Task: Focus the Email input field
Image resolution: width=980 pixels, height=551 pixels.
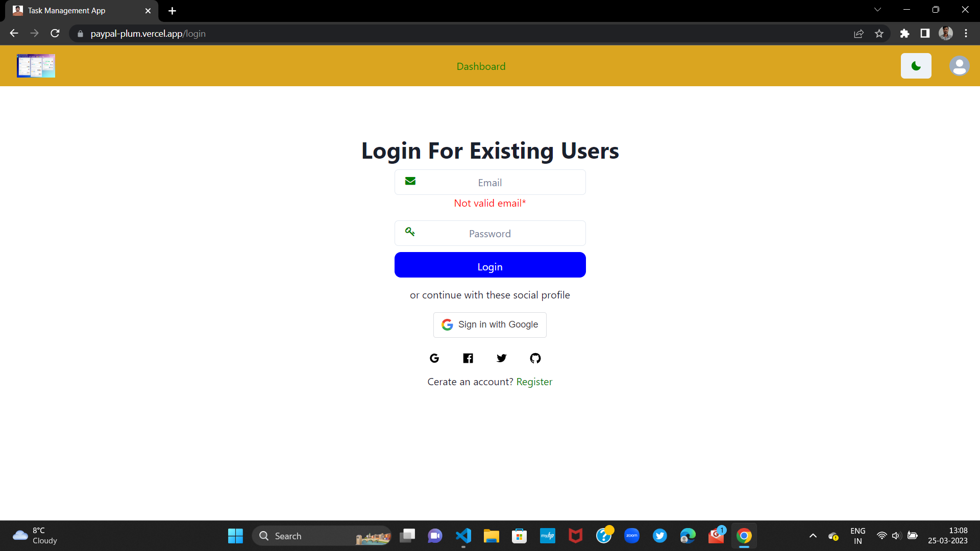Action: click(489, 183)
